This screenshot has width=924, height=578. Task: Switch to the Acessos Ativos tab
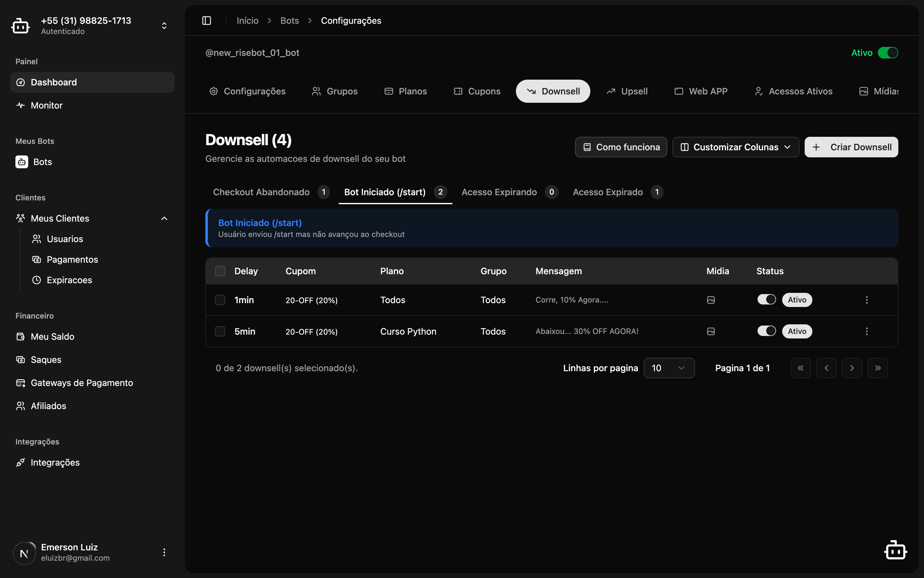793,92
